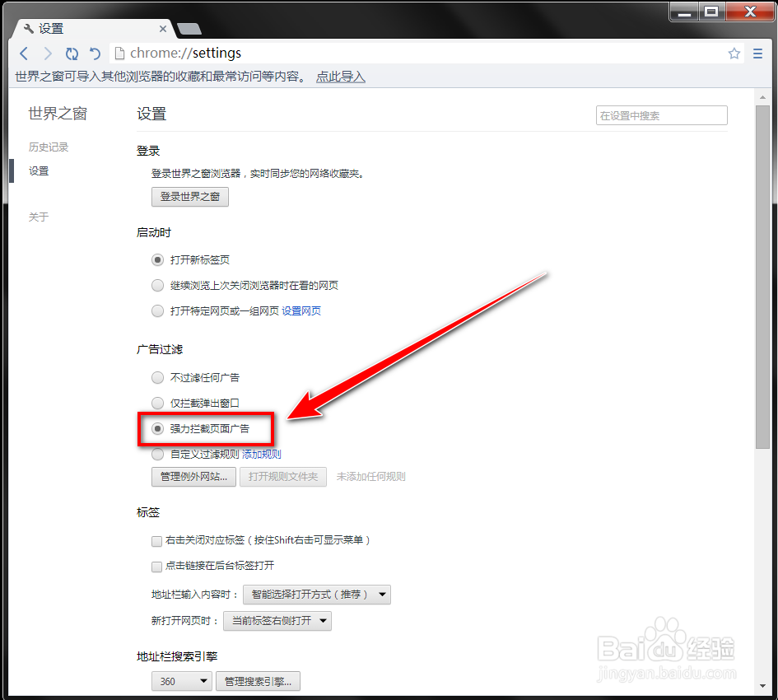Screen dimensions: 778x700
Task: Go forward with the forward arrow
Action: pos(48,54)
